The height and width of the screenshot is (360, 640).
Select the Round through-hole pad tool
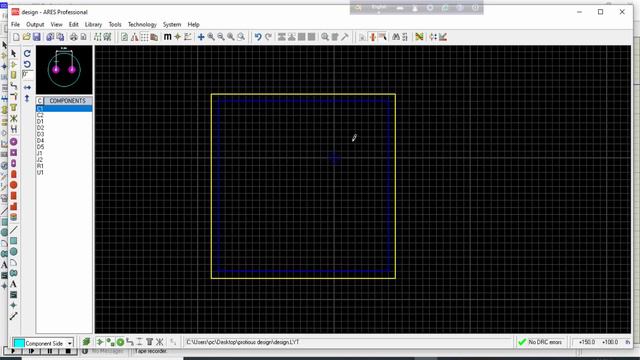pyautogui.click(x=13, y=142)
